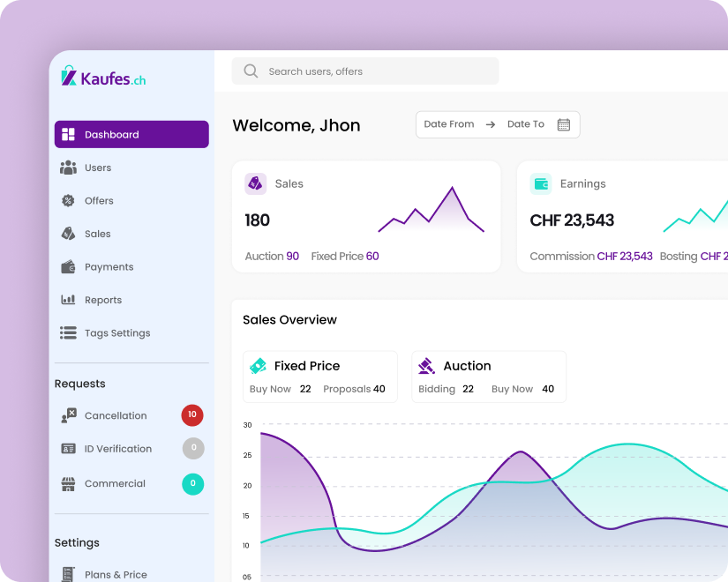
Task: Click the Dashboard grid icon
Action: [68, 134]
